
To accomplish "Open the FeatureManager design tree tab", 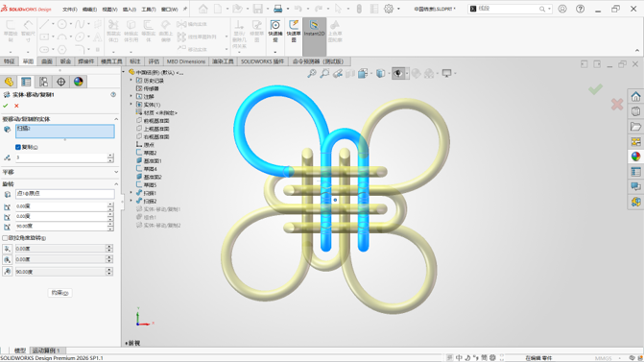I will point(9,82).
